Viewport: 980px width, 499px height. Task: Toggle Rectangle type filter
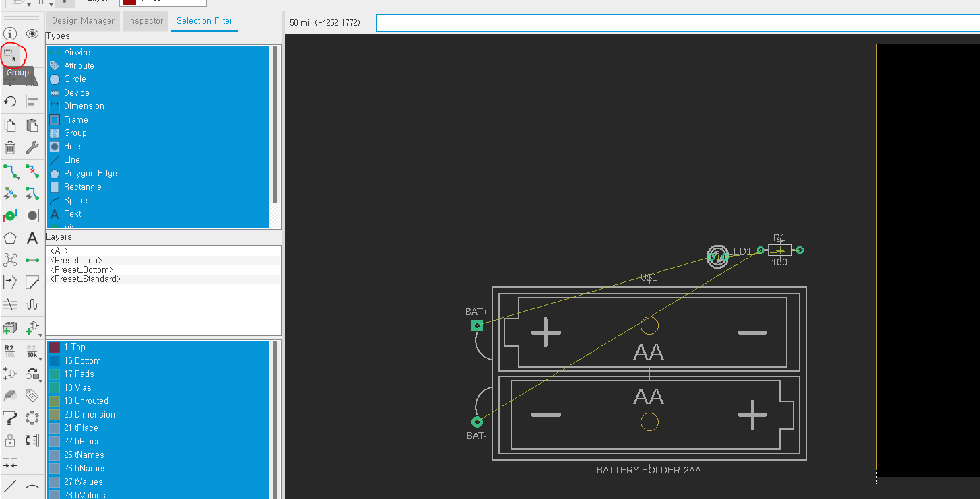[159, 187]
